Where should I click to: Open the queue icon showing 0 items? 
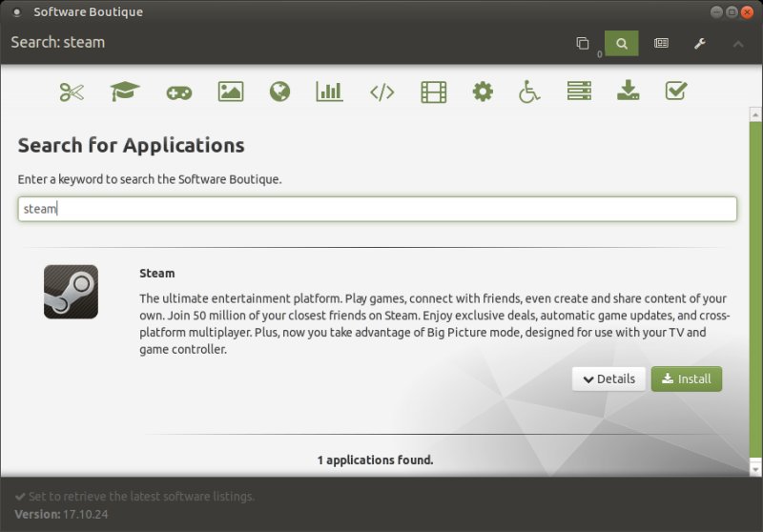click(583, 44)
